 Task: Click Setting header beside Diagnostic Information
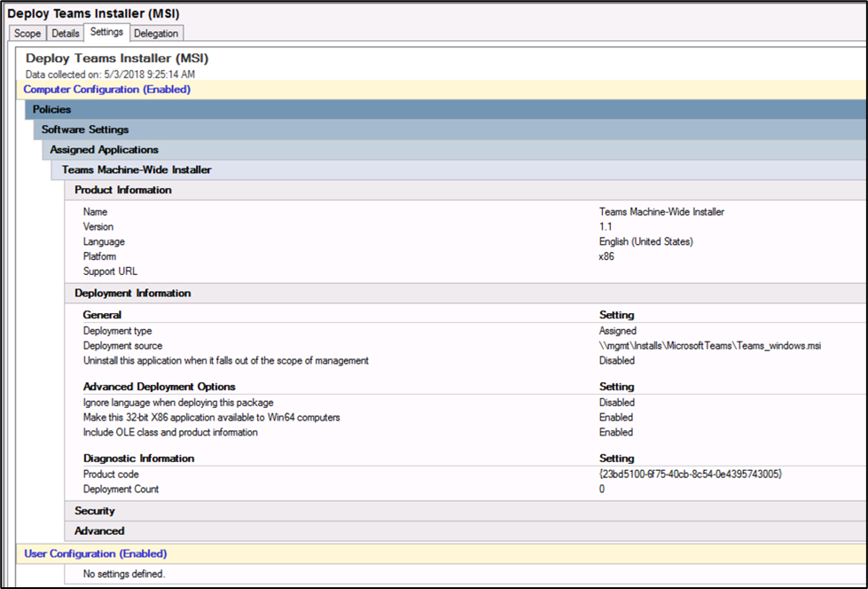coord(617,459)
